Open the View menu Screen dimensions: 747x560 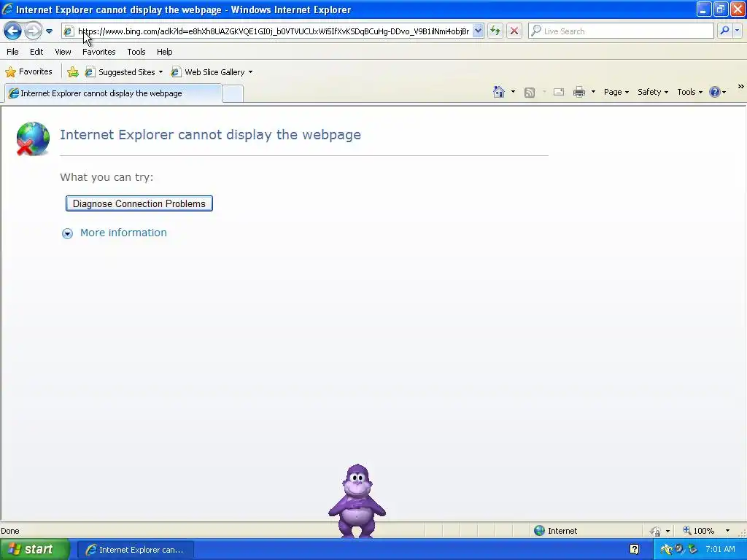click(x=63, y=52)
